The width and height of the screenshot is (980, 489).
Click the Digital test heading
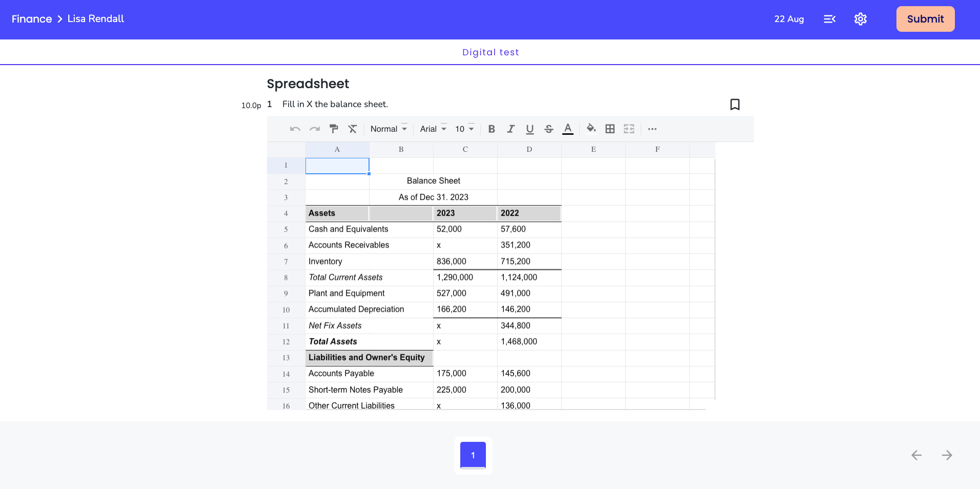pos(491,52)
